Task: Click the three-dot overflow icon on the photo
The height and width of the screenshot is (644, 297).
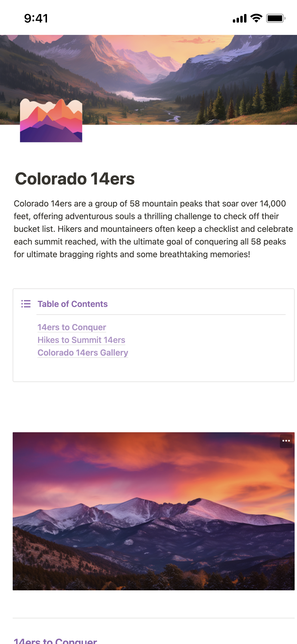Action: point(286,441)
